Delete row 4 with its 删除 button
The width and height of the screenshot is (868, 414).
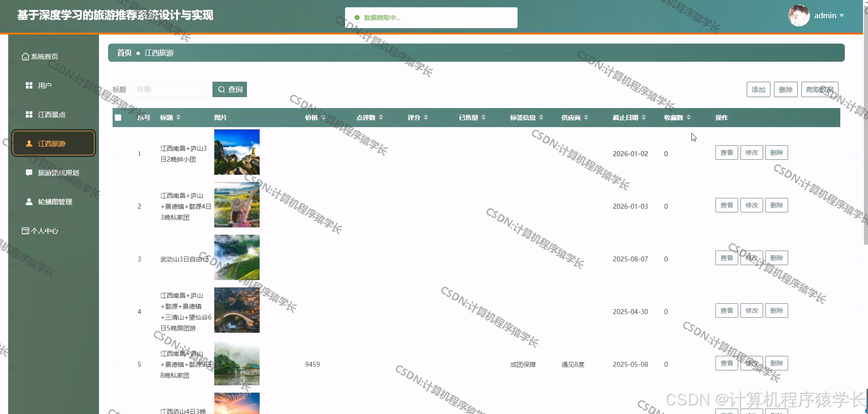776,310
